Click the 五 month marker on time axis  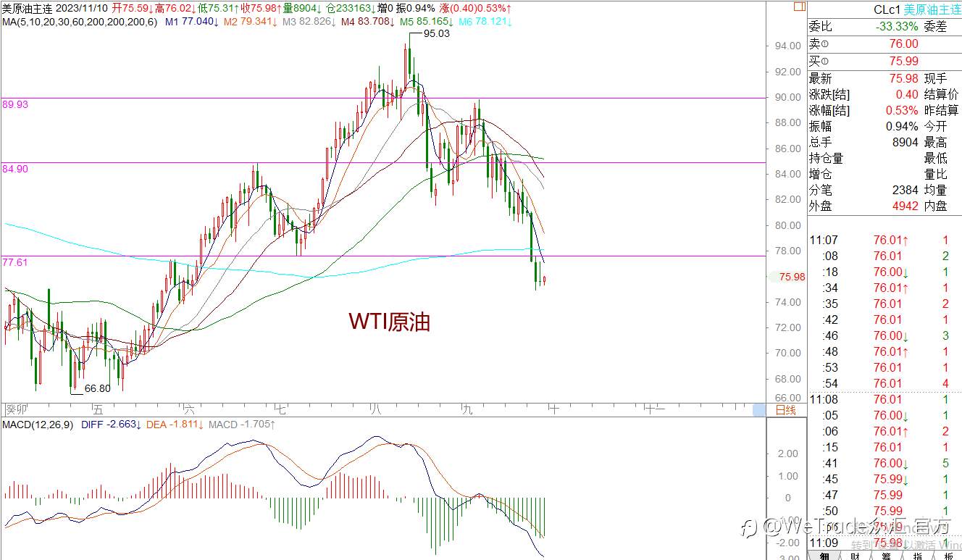coord(98,410)
